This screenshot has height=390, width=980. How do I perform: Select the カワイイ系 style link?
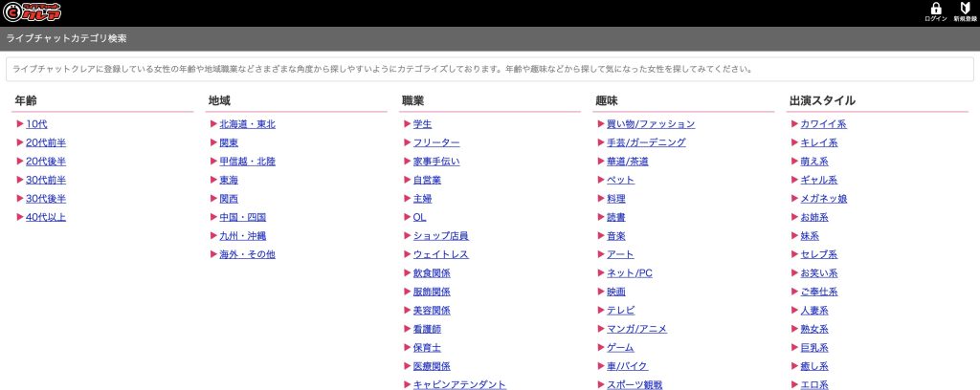[x=824, y=124]
